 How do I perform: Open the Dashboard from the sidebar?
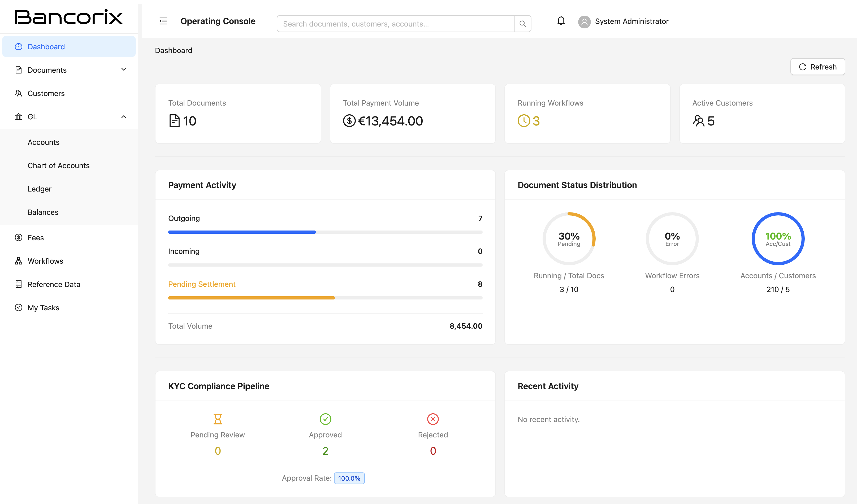46,47
